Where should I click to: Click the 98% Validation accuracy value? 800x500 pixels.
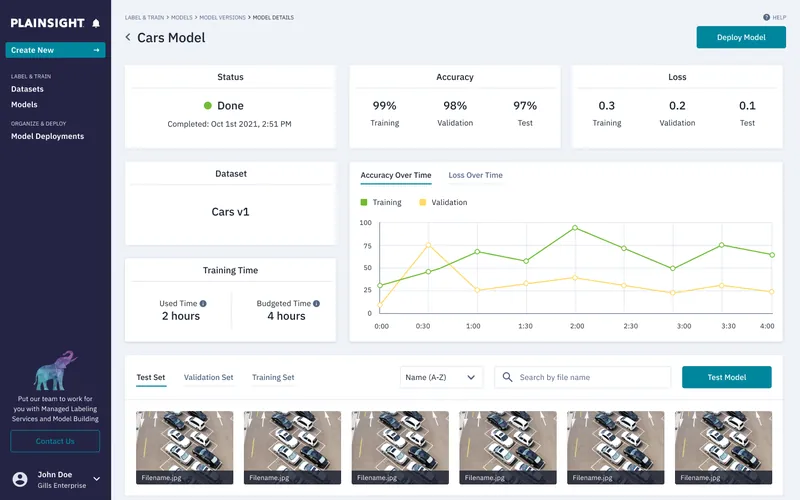[455, 106]
